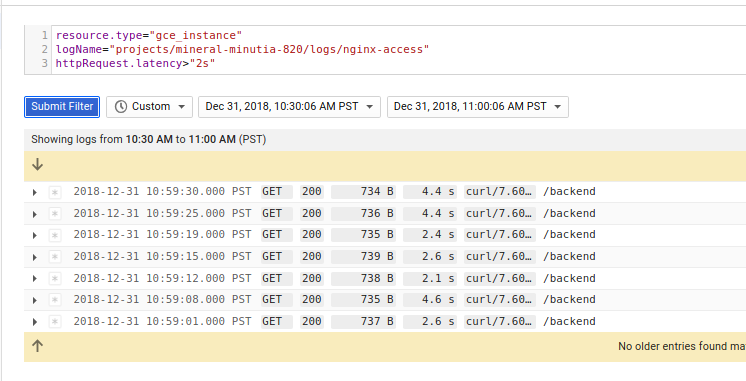Expand the 10:59:01.000 log entry

pos(35,322)
